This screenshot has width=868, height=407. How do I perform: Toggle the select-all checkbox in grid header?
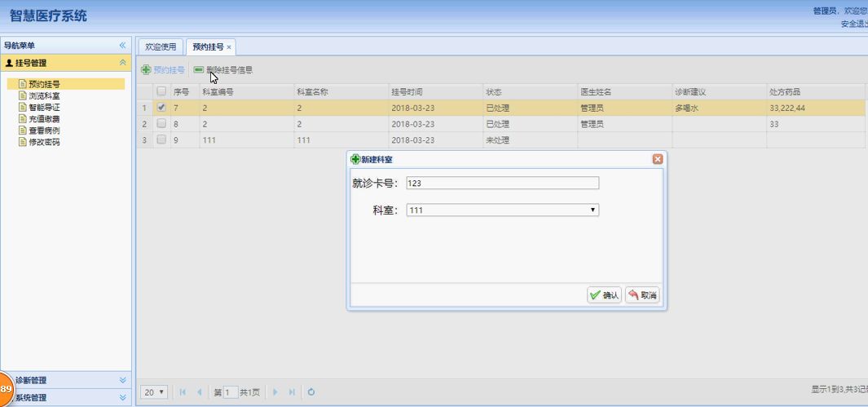(x=161, y=91)
